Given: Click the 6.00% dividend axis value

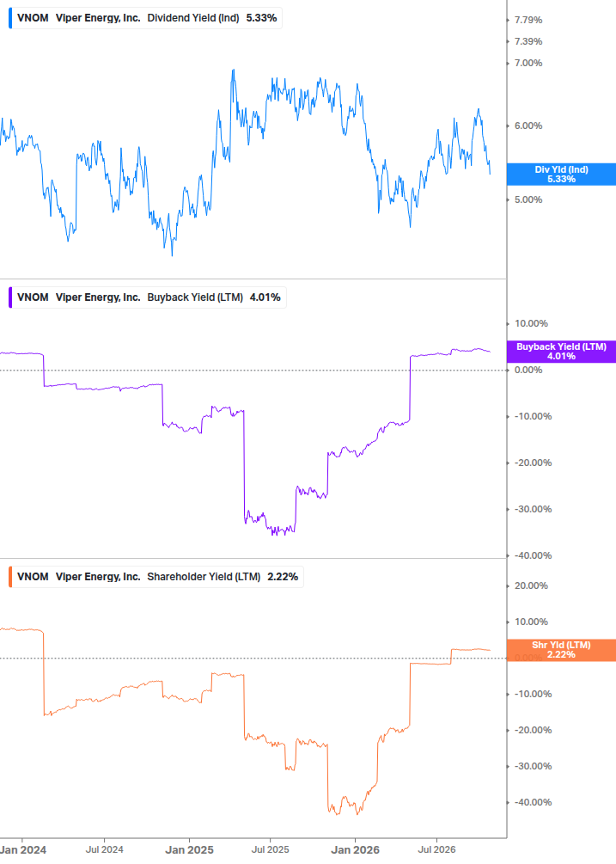Looking at the screenshot, I should (x=528, y=126).
